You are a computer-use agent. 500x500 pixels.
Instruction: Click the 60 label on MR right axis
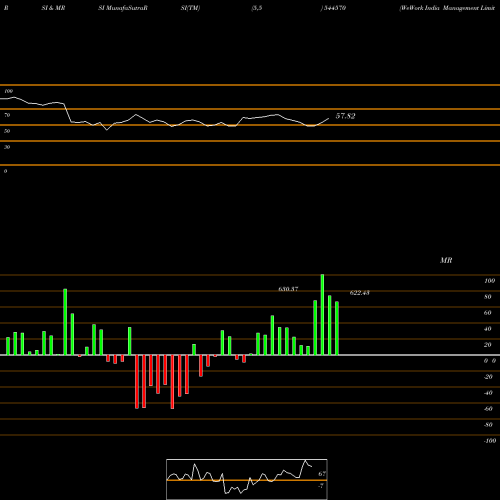pyautogui.click(x=488, y=313)
